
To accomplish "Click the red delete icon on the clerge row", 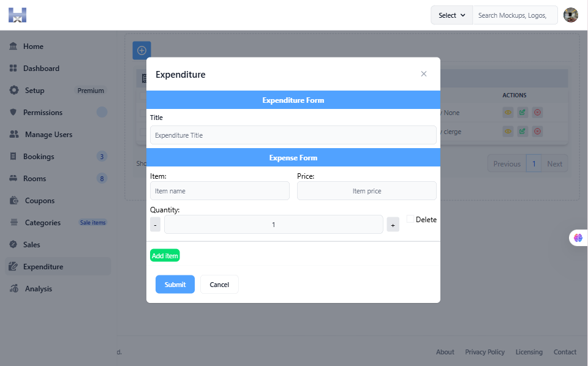I will tap(537, 131).
